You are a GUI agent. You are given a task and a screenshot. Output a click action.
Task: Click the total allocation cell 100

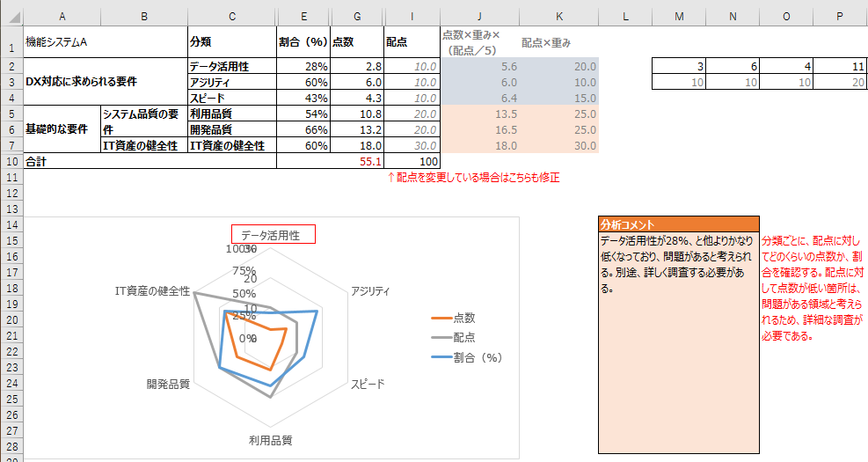(412, 162)
